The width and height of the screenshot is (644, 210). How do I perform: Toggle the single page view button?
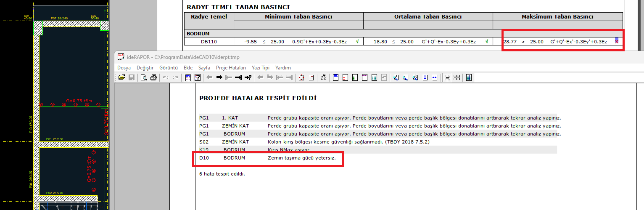[447, 77]
